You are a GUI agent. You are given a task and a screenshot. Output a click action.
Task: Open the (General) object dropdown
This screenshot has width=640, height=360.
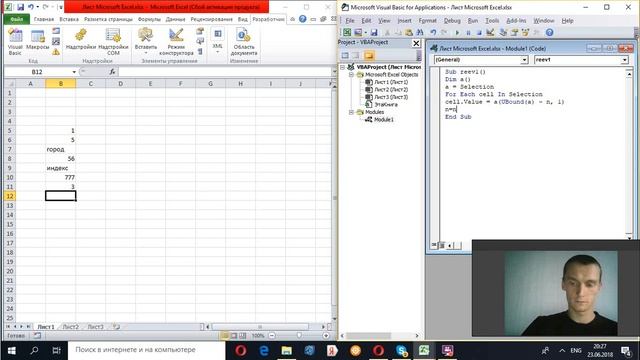[x=524, y=60]
